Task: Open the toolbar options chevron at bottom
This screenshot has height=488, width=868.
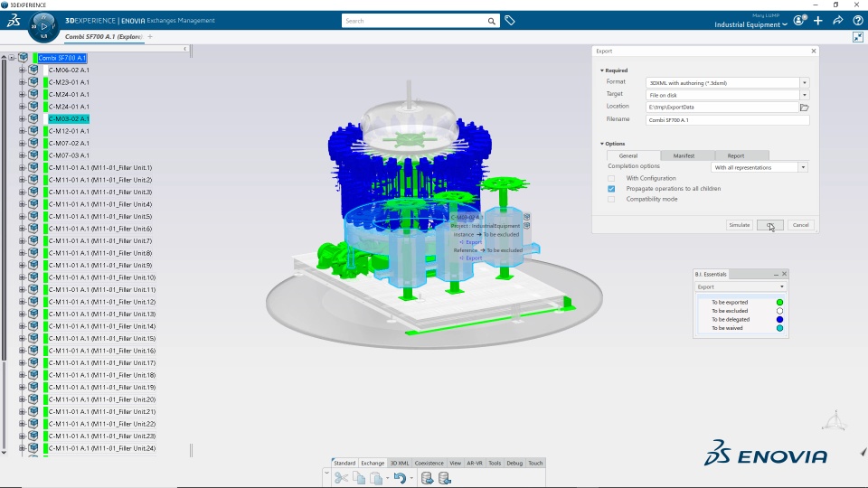Action: click(x=326, y=474)
